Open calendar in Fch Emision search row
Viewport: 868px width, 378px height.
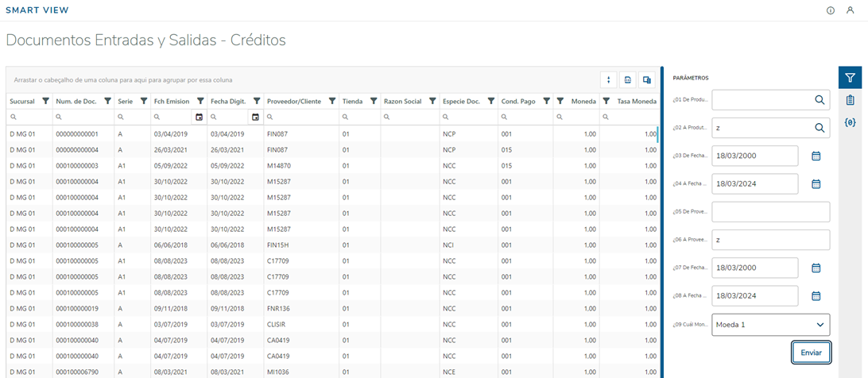(200, 118)
